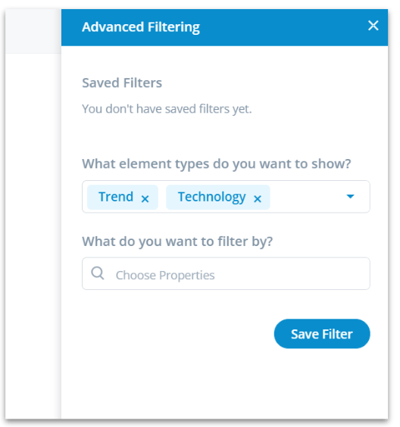Click the blue panel header bar
This screenshot has width=400, height=427.
tap(225, 27)
